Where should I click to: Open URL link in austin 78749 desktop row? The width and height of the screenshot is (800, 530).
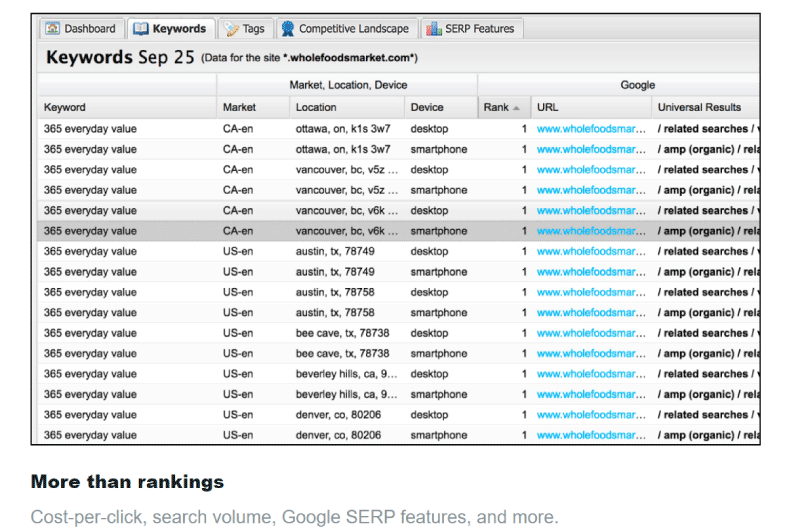click(x=591, y=251)
